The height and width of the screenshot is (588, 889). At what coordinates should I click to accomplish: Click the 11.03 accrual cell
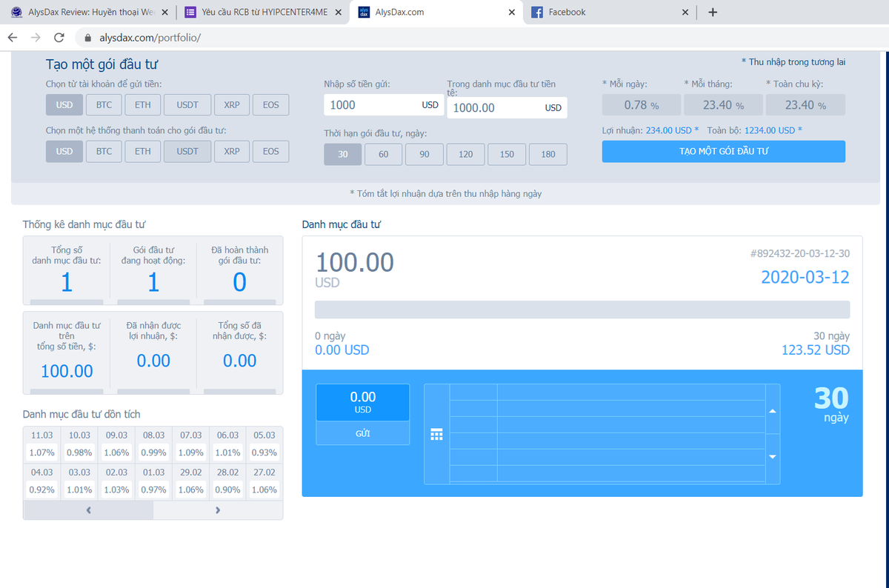tap(41, 444)
